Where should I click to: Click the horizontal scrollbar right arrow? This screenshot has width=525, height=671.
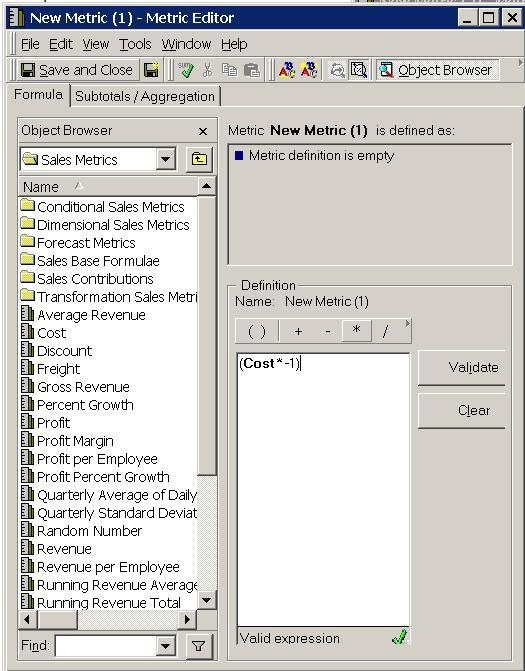(187, 619)
